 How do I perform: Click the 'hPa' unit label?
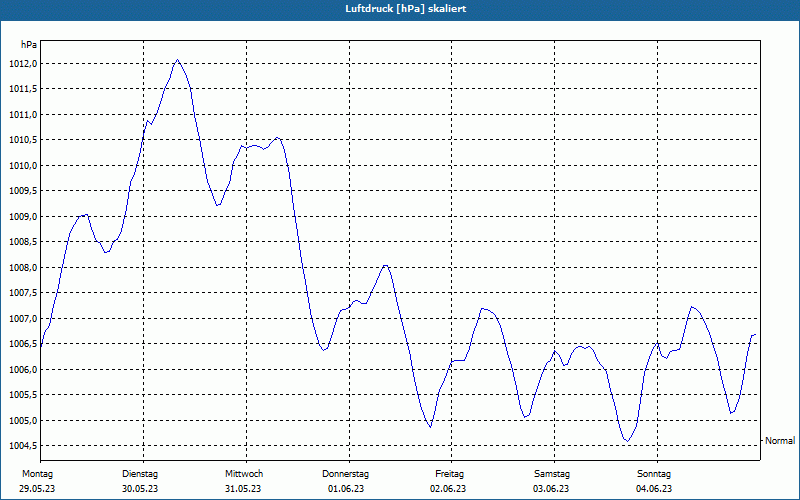(x=29, y=45)
